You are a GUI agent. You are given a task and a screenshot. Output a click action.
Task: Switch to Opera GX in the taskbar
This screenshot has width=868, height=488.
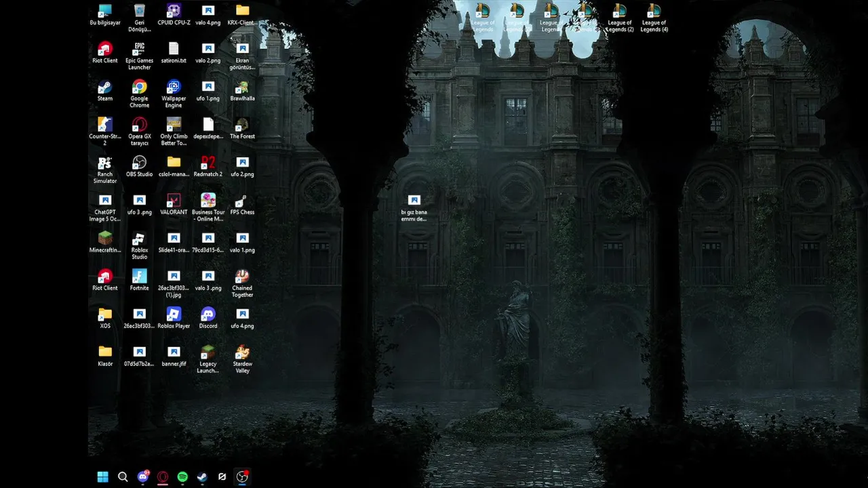point(163,477)
